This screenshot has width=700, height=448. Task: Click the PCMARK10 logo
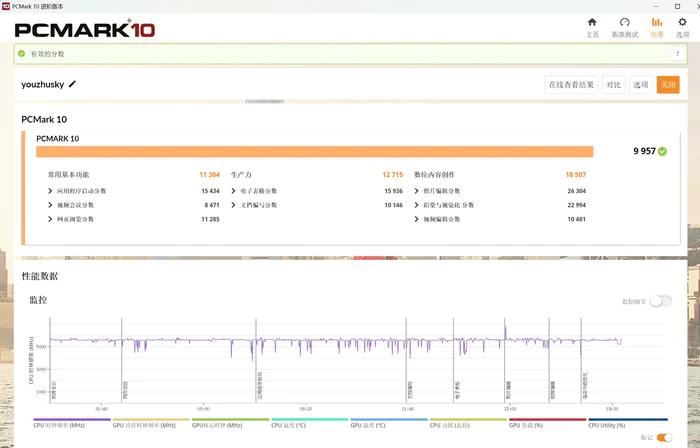coord(85,30)
